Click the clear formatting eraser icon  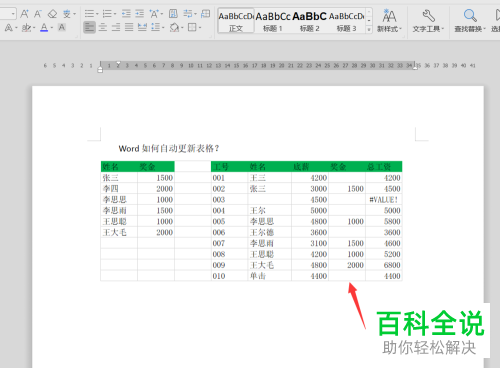[x=52, y=14]
